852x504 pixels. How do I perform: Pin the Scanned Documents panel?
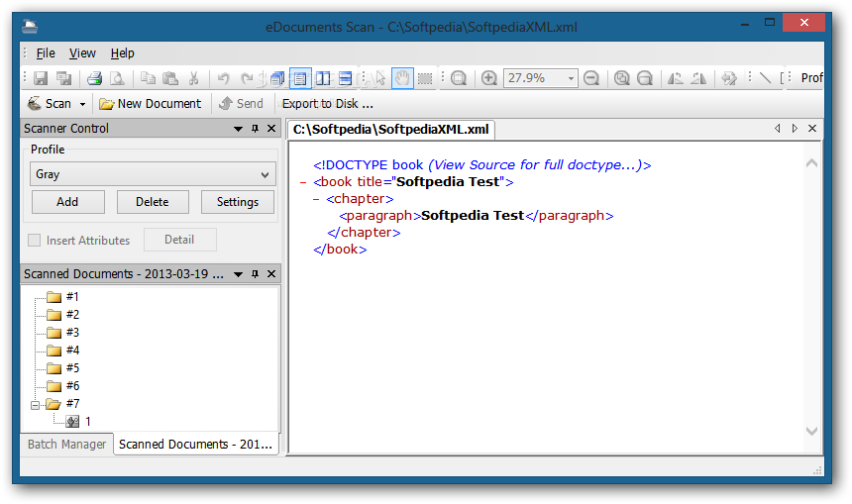(x=255, y=274)
